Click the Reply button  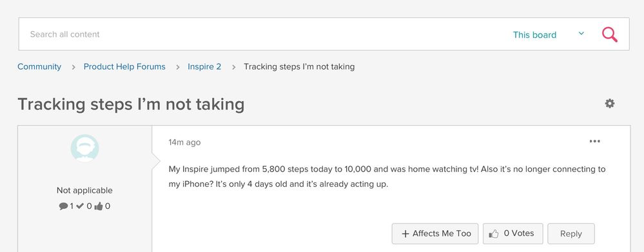pos(571,233)
